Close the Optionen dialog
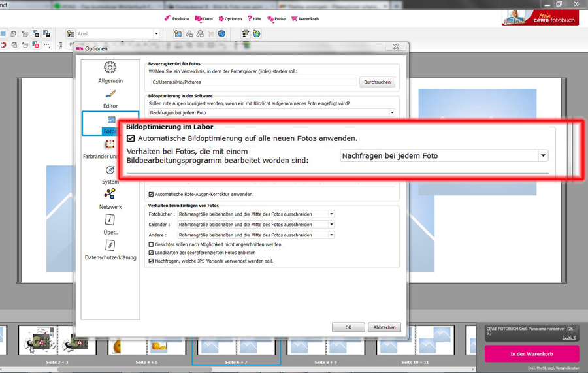This screenshot has width=588, height=373. click(396, 46)
